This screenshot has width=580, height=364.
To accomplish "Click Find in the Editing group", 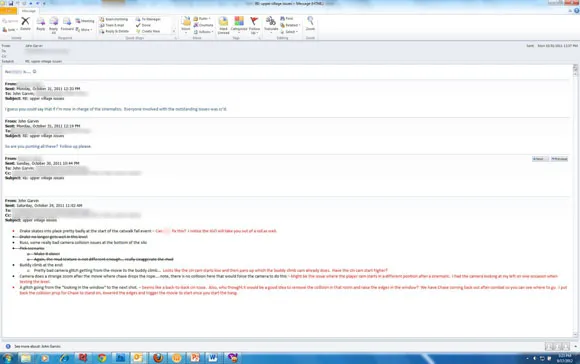I will (x=287, y=18).
